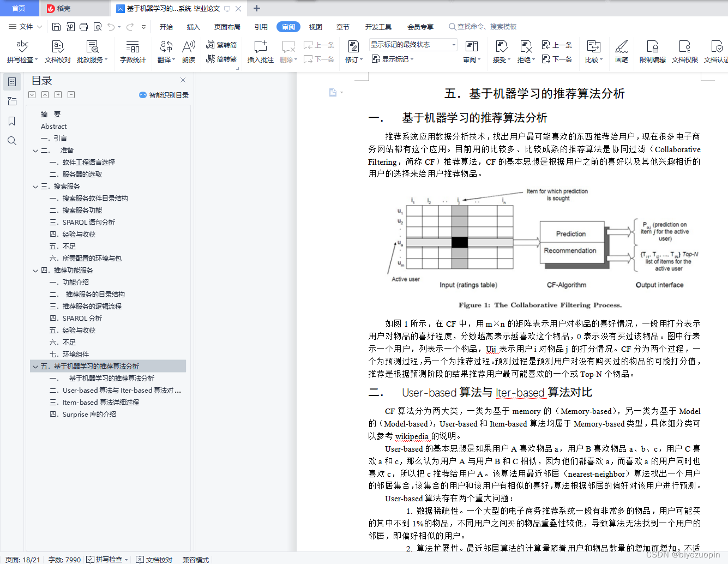Screen dimensions: 728x564
Task: Open the bookmarks panel in left sidebar
Action: pos(11,121)
